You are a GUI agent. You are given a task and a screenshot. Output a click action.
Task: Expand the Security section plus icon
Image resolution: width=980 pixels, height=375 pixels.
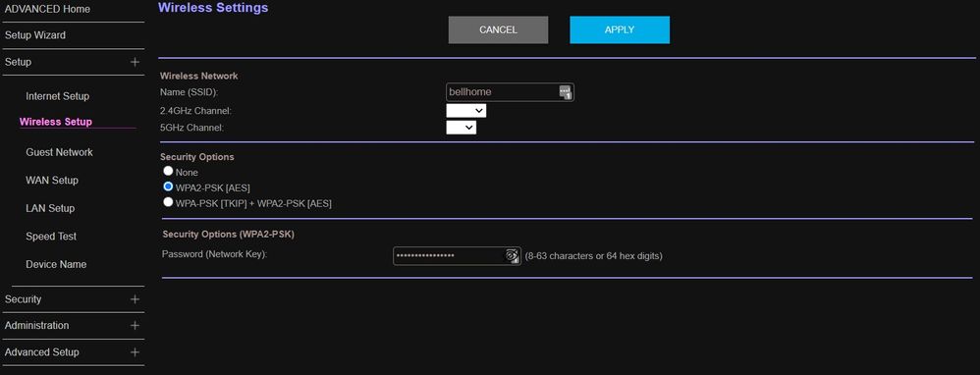click(135, 299)
